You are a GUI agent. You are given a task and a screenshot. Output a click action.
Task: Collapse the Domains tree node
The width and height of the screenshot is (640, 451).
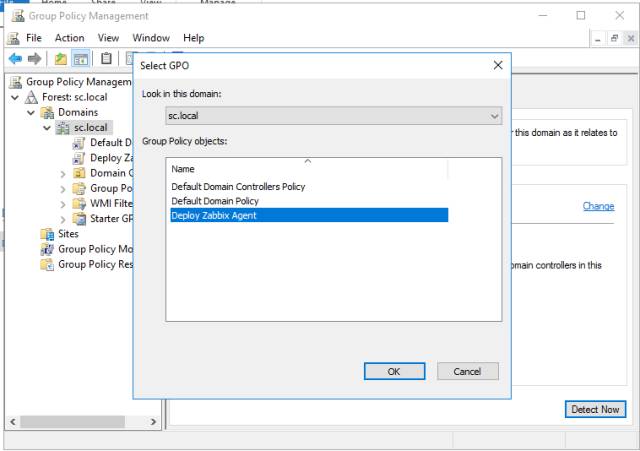pos(31,113)
